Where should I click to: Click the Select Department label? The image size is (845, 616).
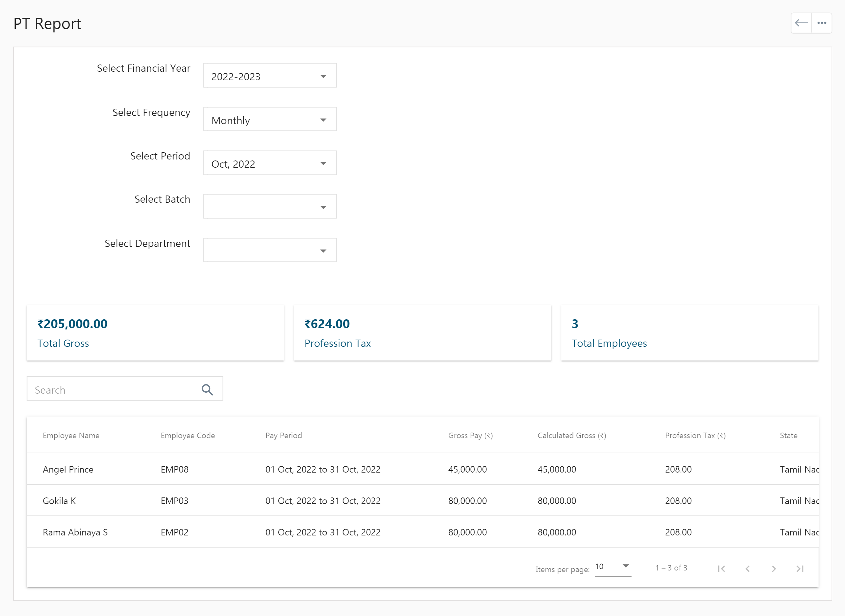[147, 244]
